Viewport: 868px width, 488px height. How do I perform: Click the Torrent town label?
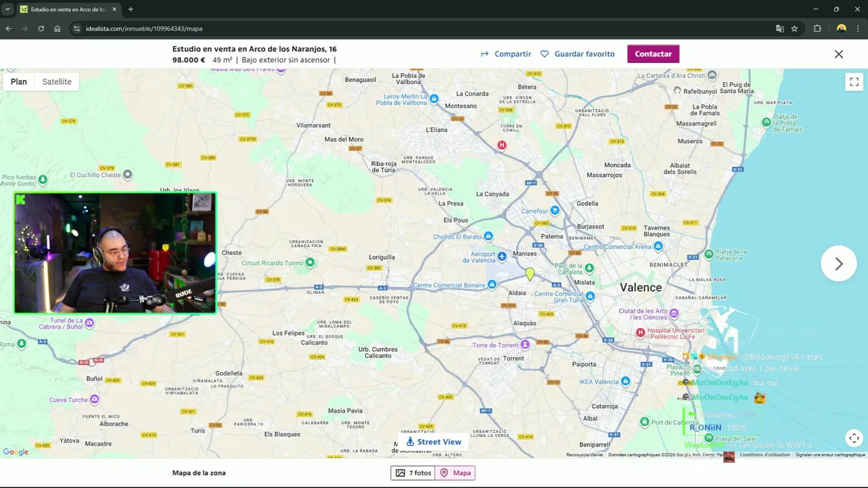tap(513, 358)
